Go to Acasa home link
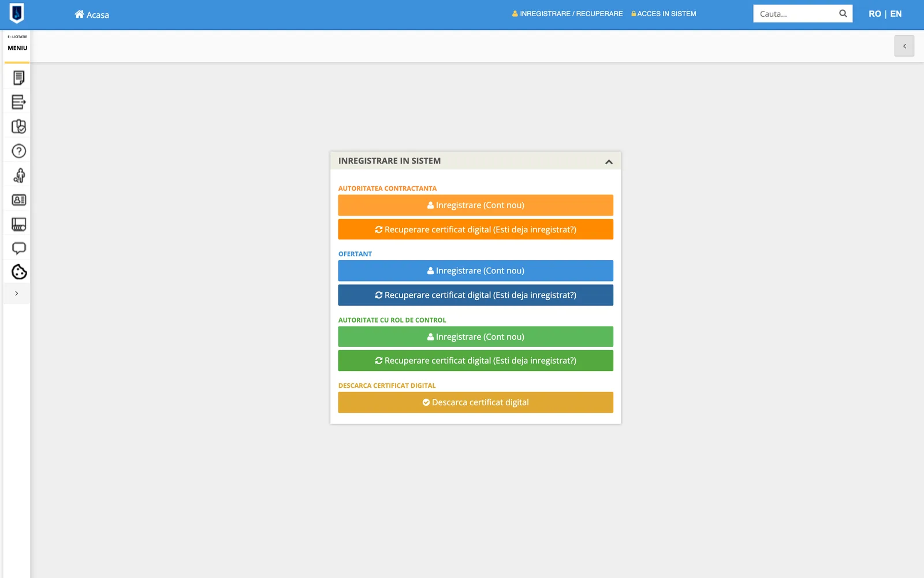This screenshot has height=578, width=924. [x=92, y=14]
